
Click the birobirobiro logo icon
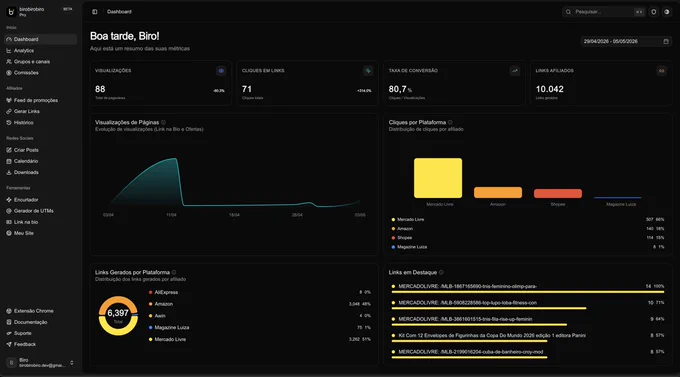pos(11,12)
